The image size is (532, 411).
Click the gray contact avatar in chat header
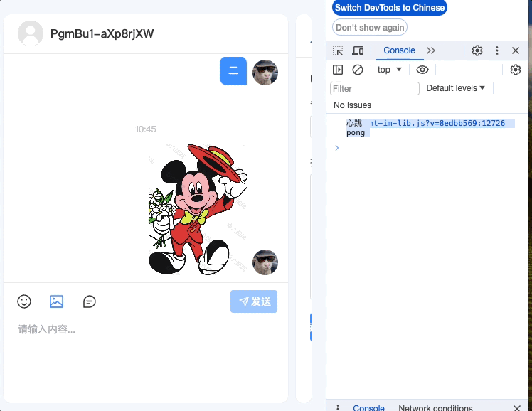[31, 33]
